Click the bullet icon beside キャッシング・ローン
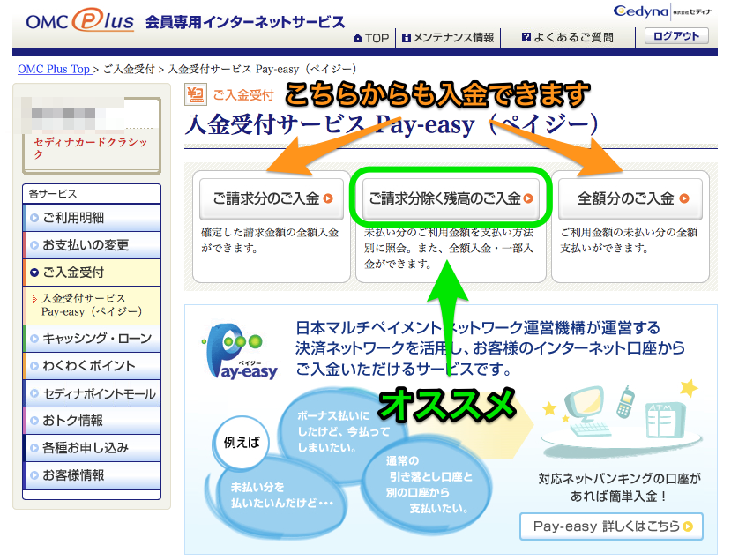 tap(34, 339)
